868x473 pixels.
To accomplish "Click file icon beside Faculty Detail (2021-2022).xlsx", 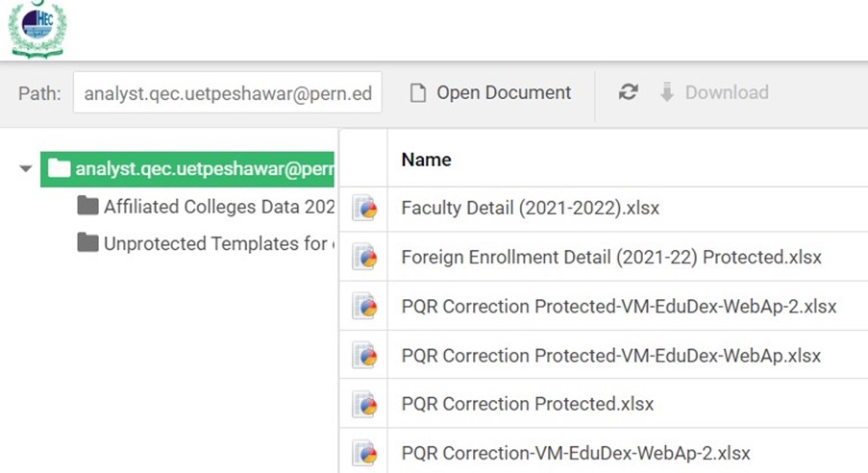I will (364, 209).
